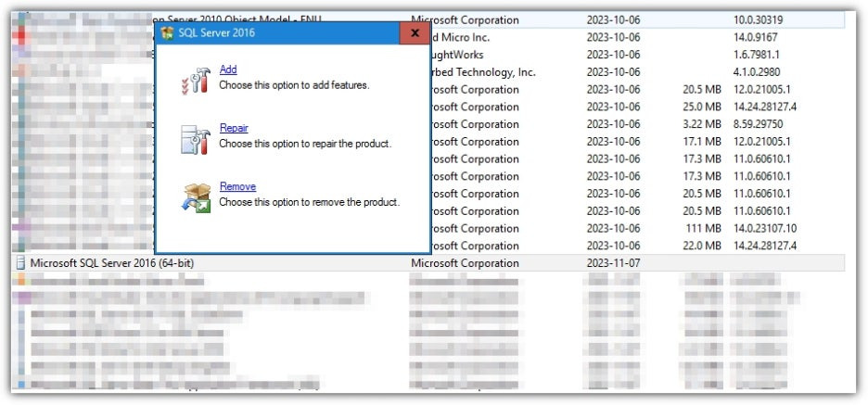Click the Riverbed Technology, Inc. publisher cell
Screen dimensions: 868x405
483,72
